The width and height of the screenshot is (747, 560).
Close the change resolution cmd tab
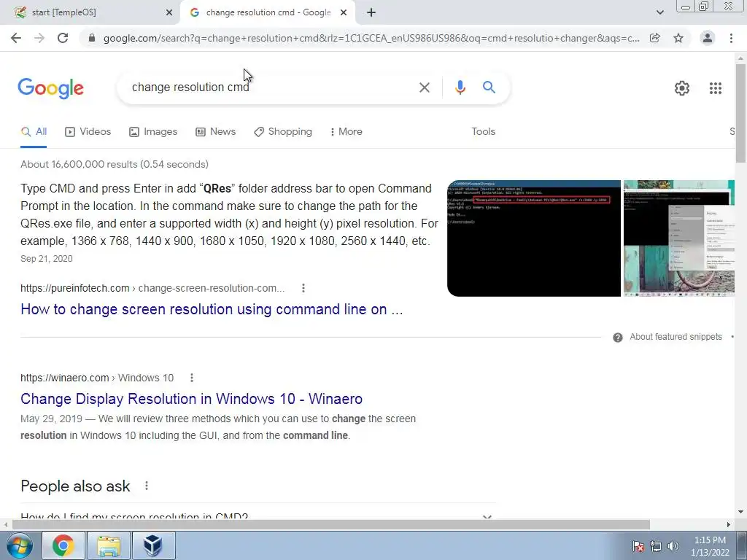click(344, 12)
